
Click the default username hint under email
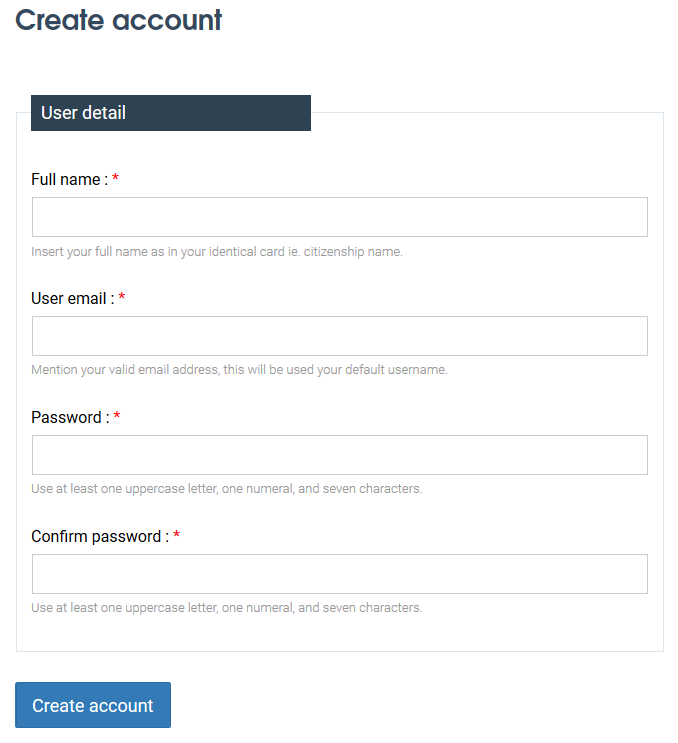pyautogui.click(x=239, y=370)
